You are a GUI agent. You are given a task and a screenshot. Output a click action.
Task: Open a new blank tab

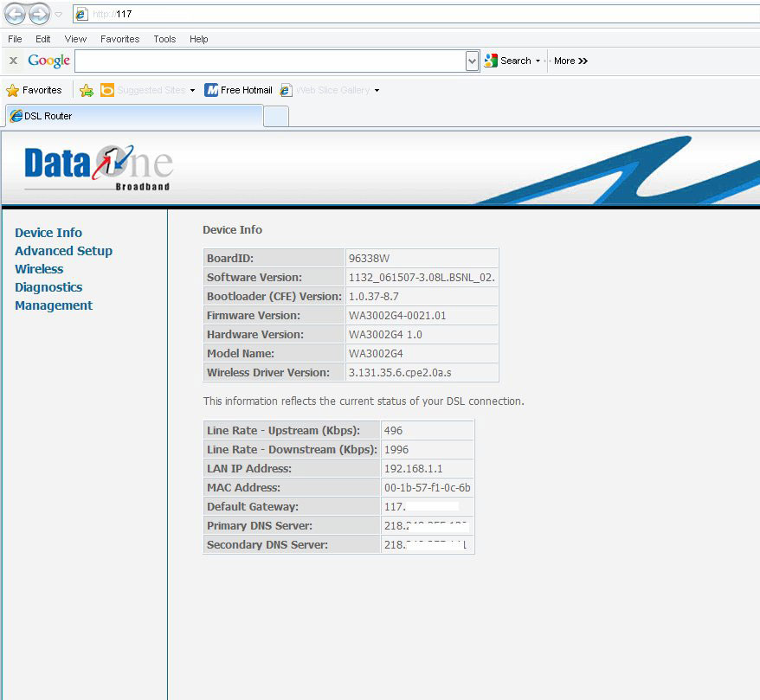[x=276, y=116]
